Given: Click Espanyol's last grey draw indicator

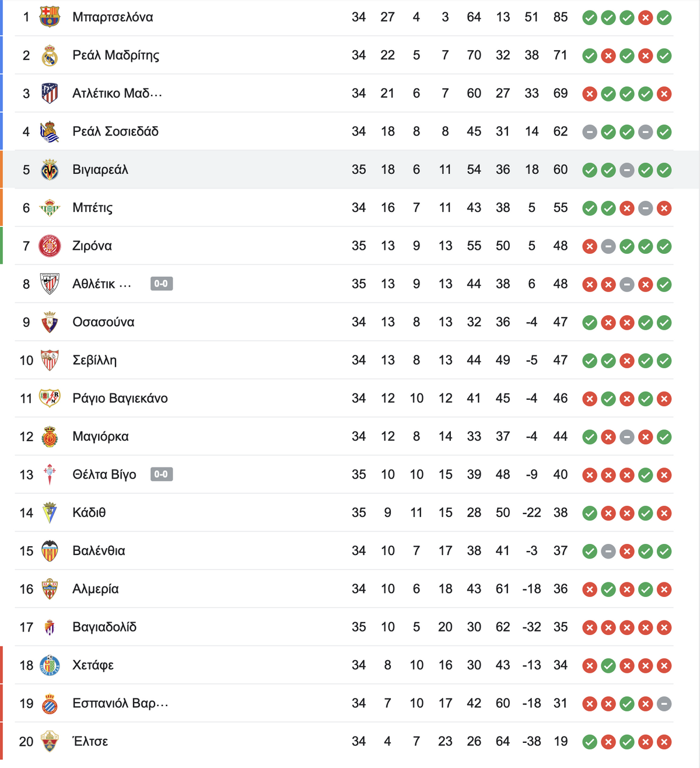Looking at the screenshot, I should [x=664, y=704].
